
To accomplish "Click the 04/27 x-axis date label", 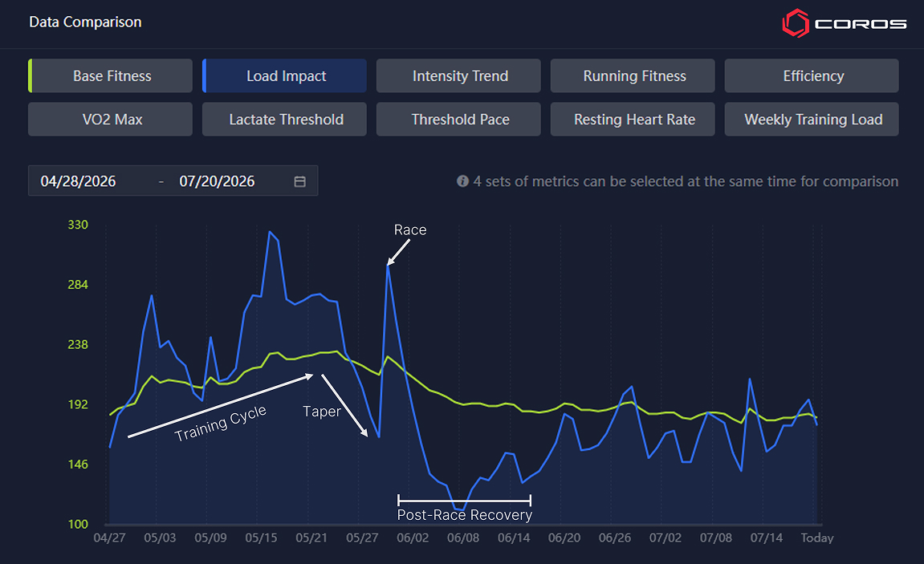I will [110, 538].
